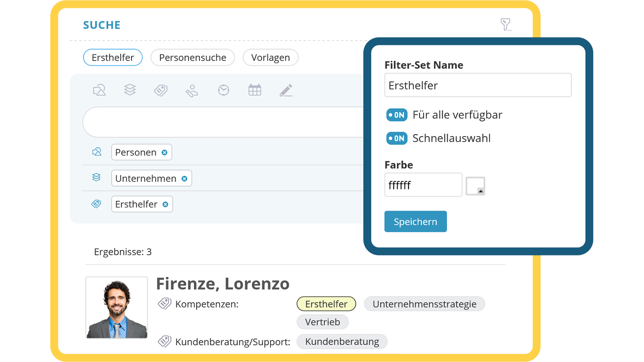Click the tag icon next to Kundenberatung/Support
Viewport: 644px width, 362px height.
tap(164, 341)
